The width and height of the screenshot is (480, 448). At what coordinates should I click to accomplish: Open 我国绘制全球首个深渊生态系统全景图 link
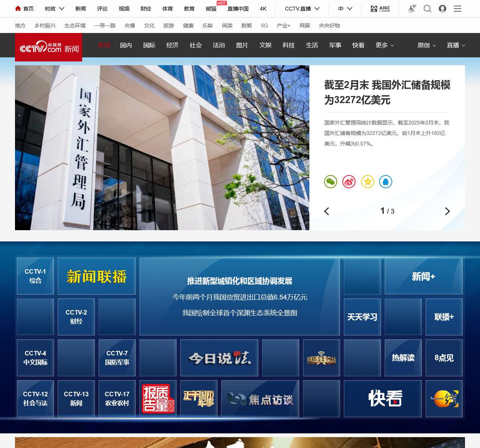click(x=240, y=313)
